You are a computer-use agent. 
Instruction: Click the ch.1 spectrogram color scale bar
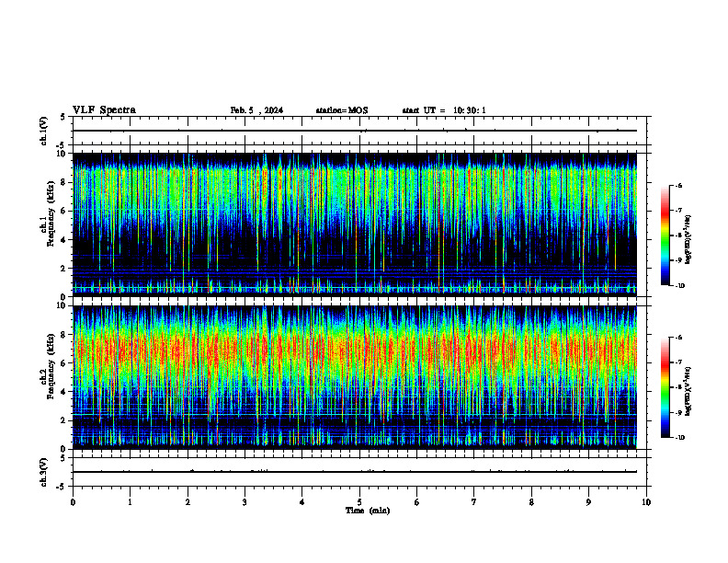(x=665, y=236)
